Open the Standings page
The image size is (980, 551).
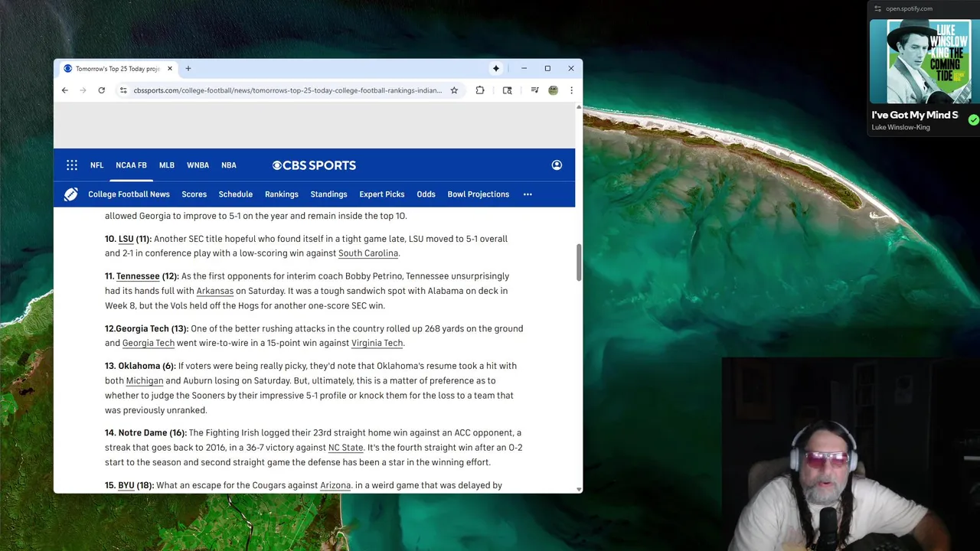[x=328, y=194]
